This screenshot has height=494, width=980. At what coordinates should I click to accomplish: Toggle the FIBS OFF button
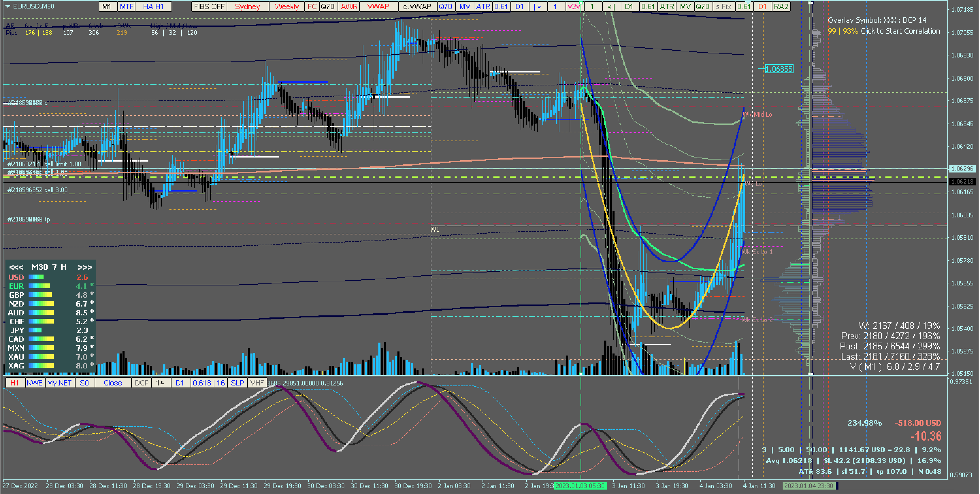[209, 6]
